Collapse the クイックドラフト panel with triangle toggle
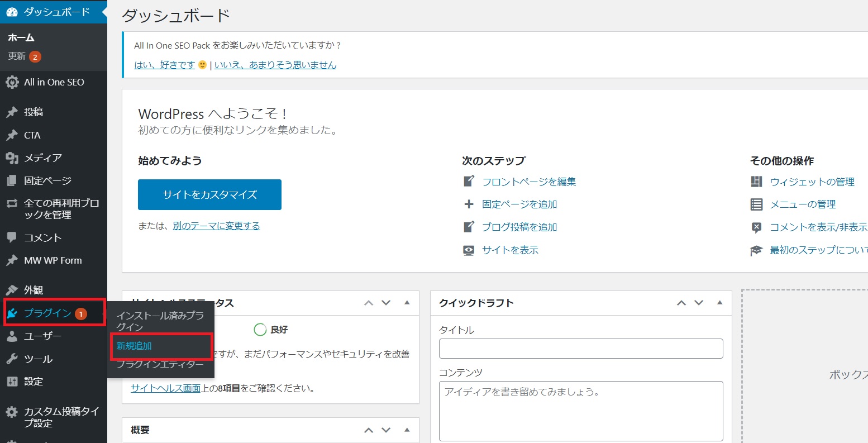The image size is (868, 443). pyautogui.click(x=719, y=303)
